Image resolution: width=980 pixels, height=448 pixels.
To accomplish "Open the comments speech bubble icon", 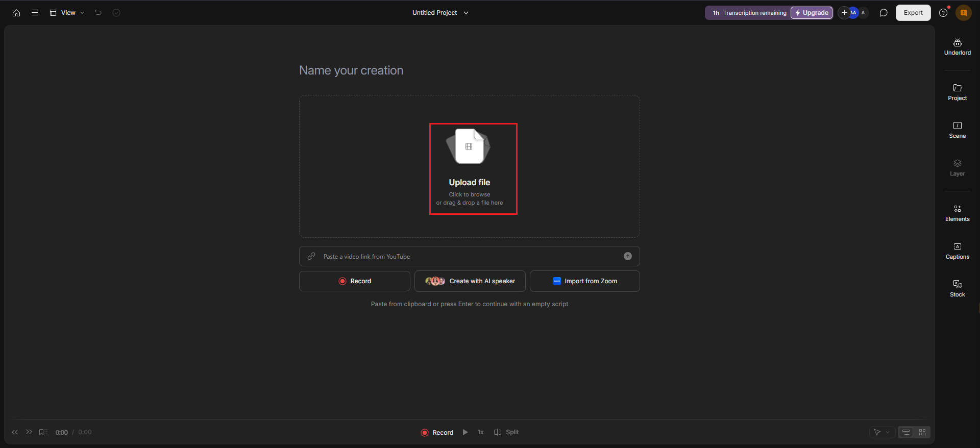I will 884,13.
